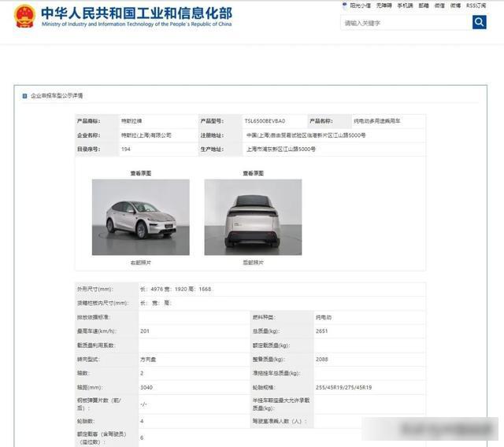Screen dimensions: 504x447
Task: Click the steering type value 方向盘
Action: point(148,360)
